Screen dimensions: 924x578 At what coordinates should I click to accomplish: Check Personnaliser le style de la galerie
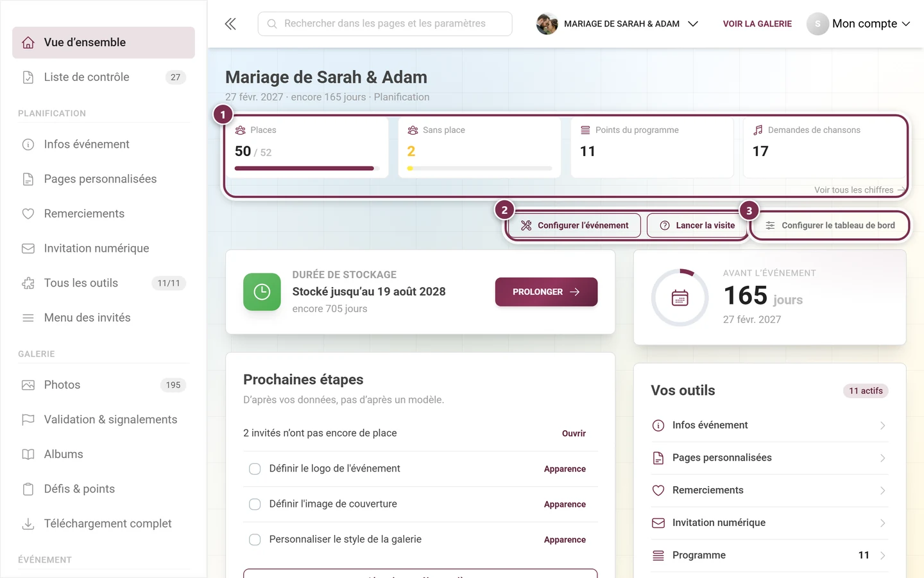click(x=255, y=539)
